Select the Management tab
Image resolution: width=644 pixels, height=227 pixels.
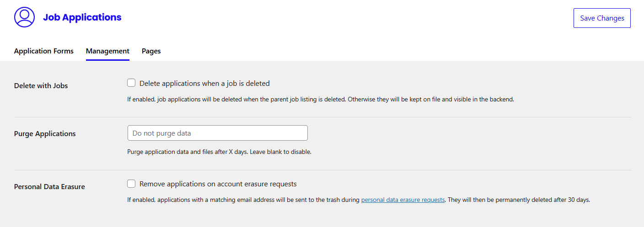coord(107,51)
